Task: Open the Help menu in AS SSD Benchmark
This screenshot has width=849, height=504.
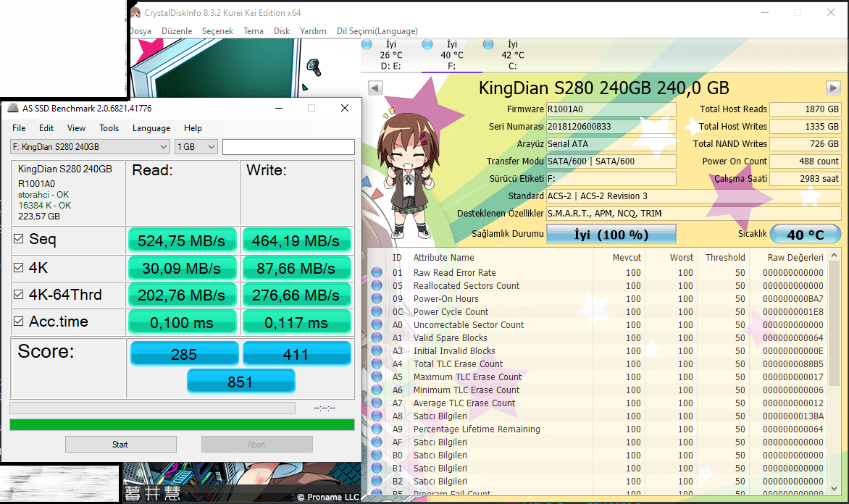Action: tap(193, 127)
